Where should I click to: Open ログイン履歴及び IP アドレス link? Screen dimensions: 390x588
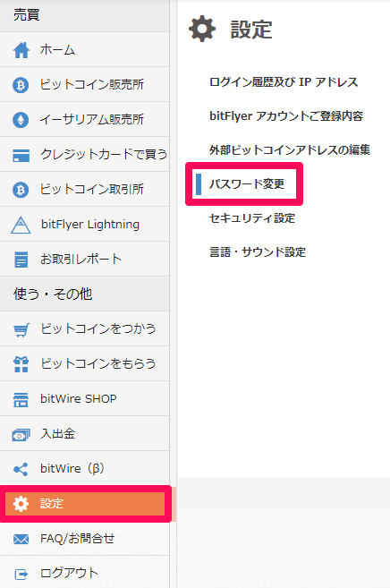[x=284, y=81]
